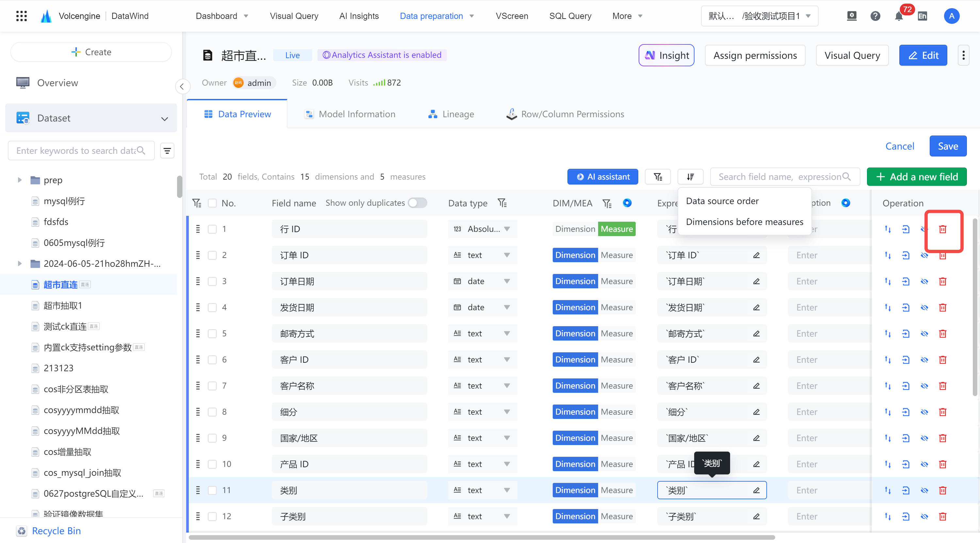This screenshot has width=980, height=543.
Task: Click Add a new field button
Action: click(x=917, y=177)
